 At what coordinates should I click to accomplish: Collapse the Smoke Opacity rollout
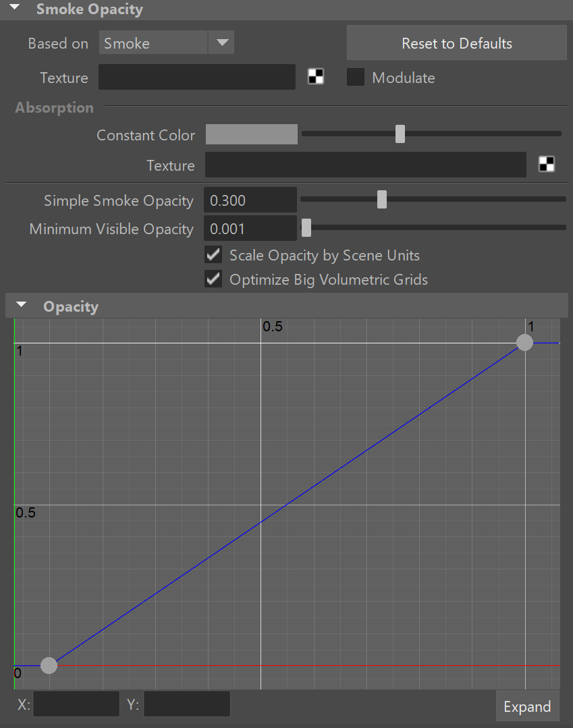[x=15, y=8]
